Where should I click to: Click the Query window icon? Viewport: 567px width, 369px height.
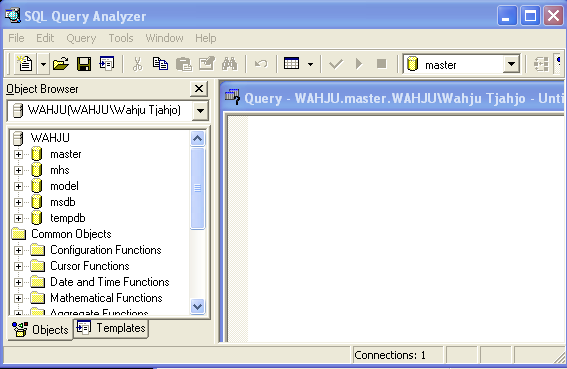click(x=232, y=97)
